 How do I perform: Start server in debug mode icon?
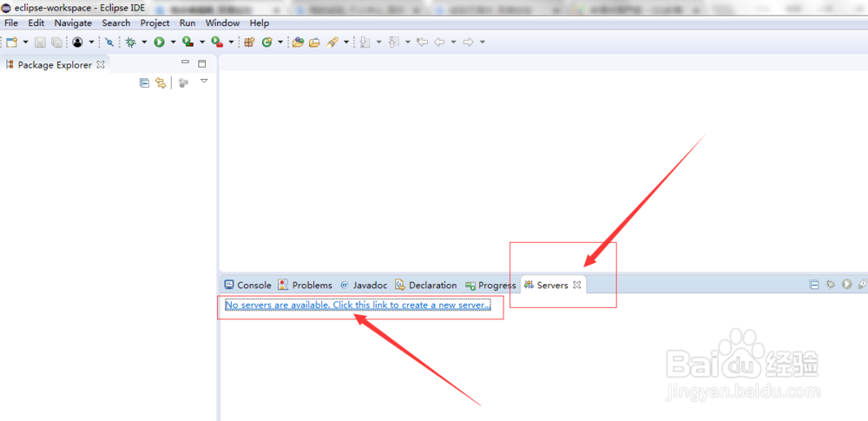point(831,285)
